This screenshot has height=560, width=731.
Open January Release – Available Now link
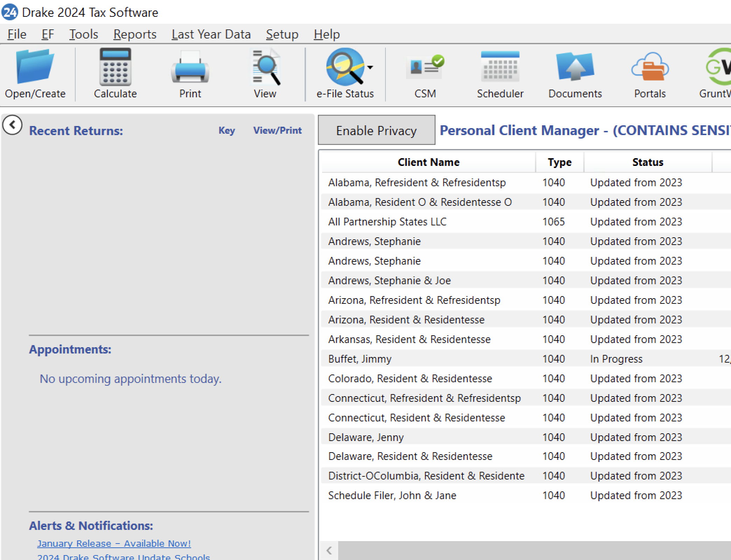114,544
